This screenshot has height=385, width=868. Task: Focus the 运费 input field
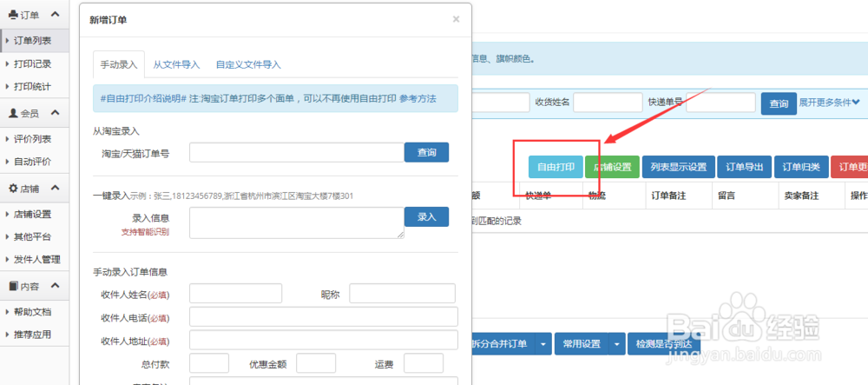[x=424, y=363]
